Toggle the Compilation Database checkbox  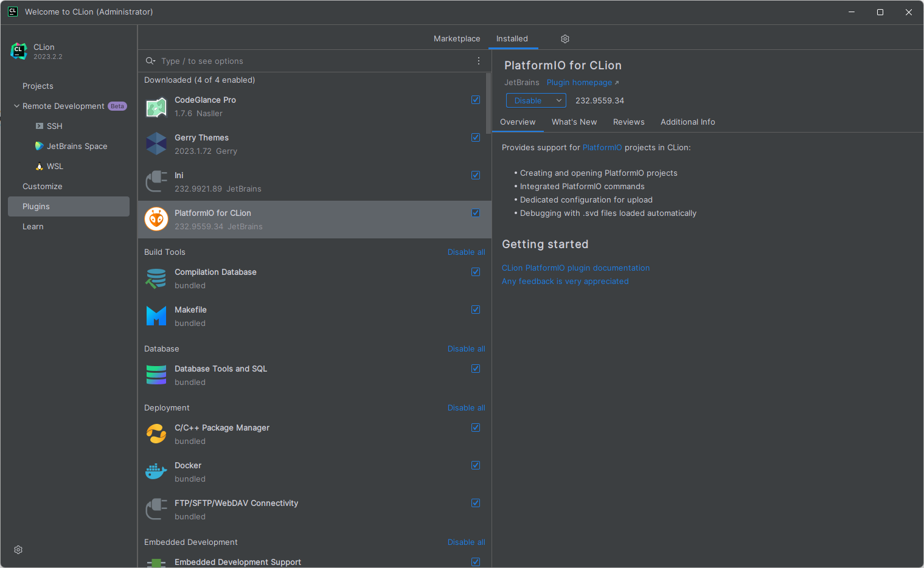click(476, 272)
